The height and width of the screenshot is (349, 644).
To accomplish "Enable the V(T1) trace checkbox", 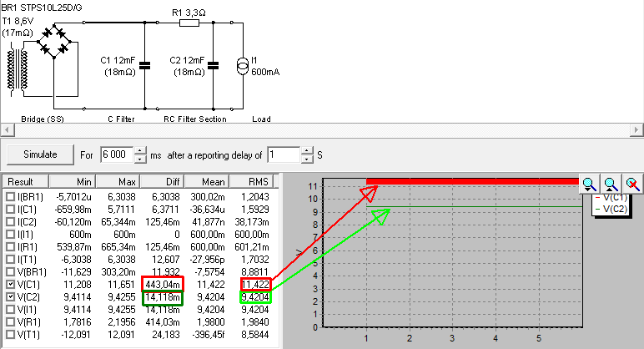I will (11, 335).
